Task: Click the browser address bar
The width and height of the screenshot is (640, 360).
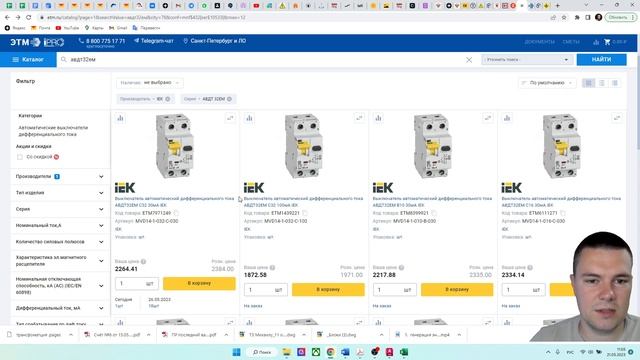Action: point(294,18)
